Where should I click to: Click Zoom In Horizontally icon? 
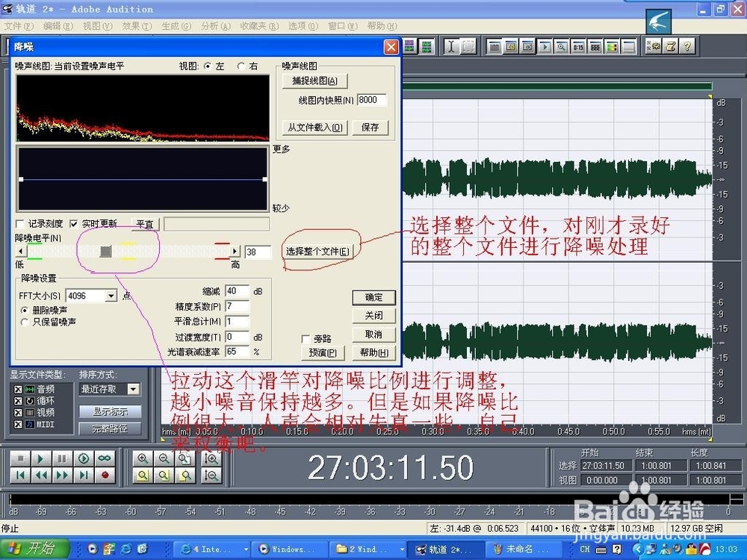click(x=142, y=458)
